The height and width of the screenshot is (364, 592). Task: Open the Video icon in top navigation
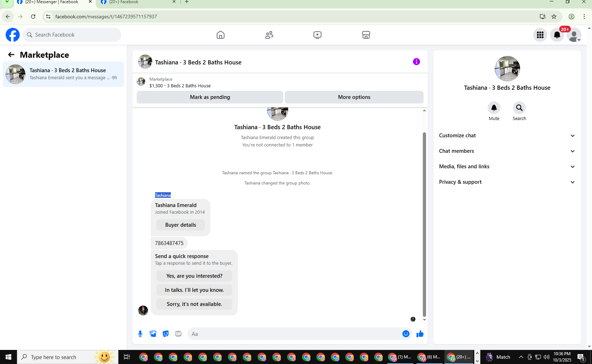tap(317, 35)
